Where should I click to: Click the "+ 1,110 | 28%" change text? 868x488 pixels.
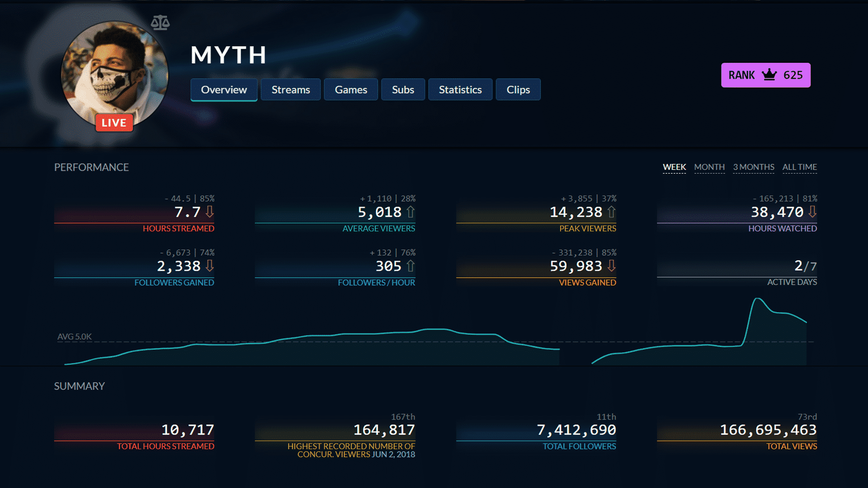tap(387, 198)
